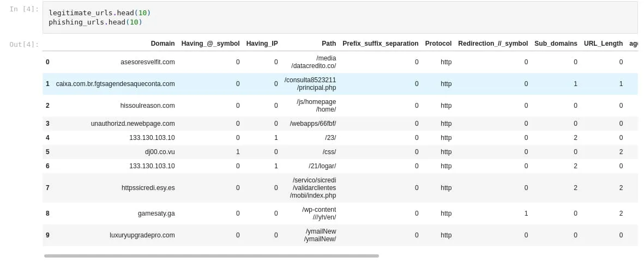Select the httpssicredi.esy.es domain cell
644x269 pixels.
(148, 188)
